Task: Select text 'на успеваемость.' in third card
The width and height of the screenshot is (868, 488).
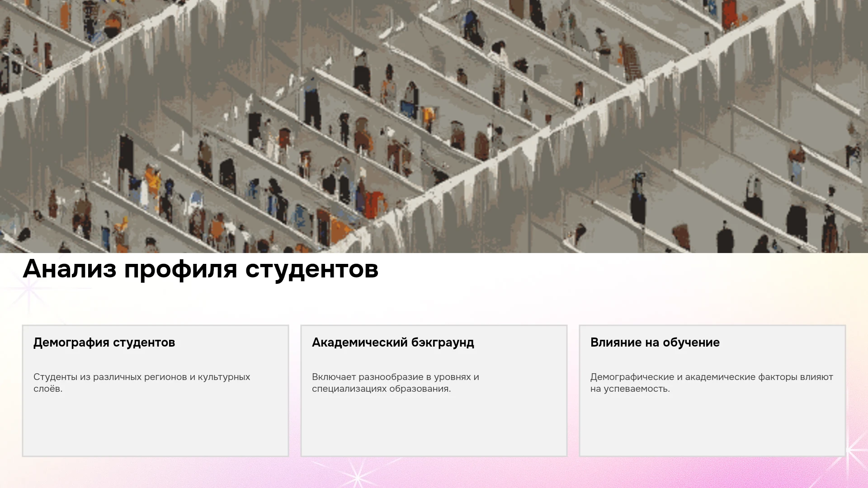Action: [x=630, y=389]
